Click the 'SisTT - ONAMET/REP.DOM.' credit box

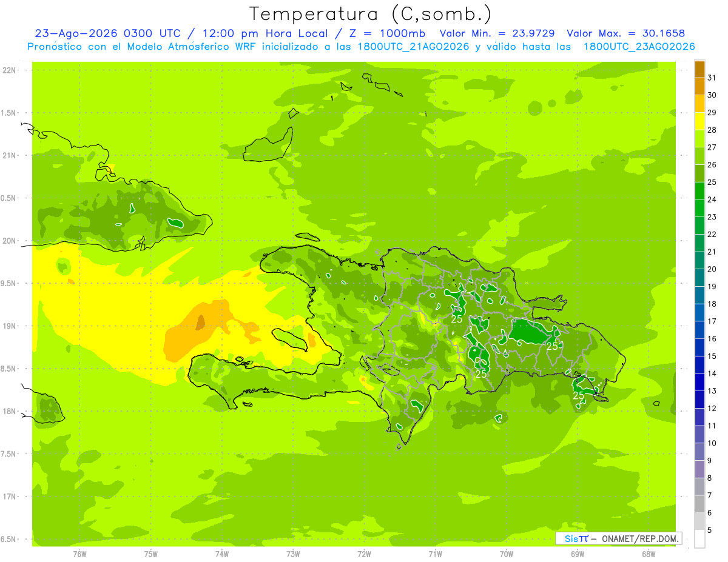pyautogui.click(x=618, y=538)
